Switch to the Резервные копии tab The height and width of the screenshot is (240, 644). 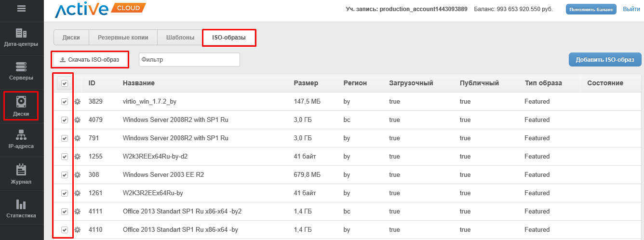click(123, 38)
